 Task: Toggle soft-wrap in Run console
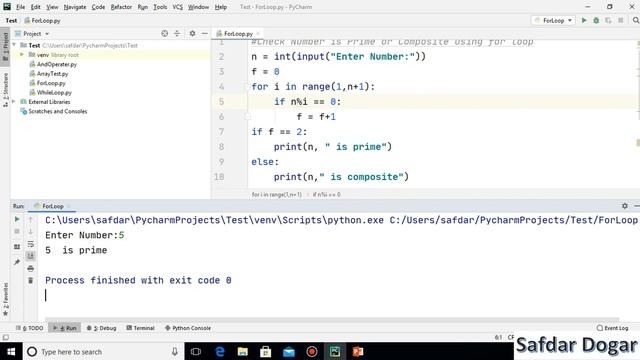(x=31, y=244)
